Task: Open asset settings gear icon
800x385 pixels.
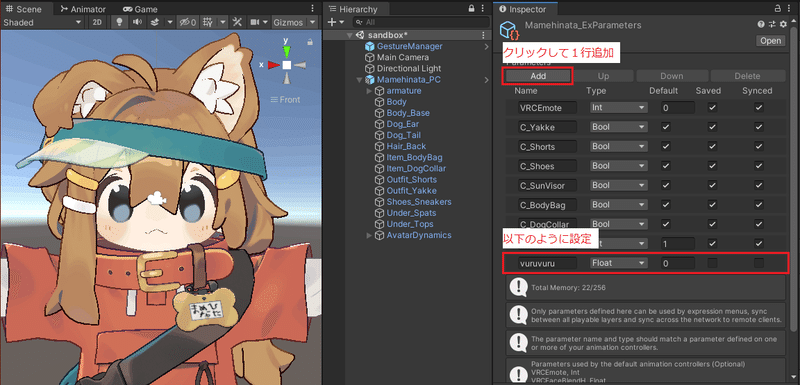Action: (x=783, y=24)
